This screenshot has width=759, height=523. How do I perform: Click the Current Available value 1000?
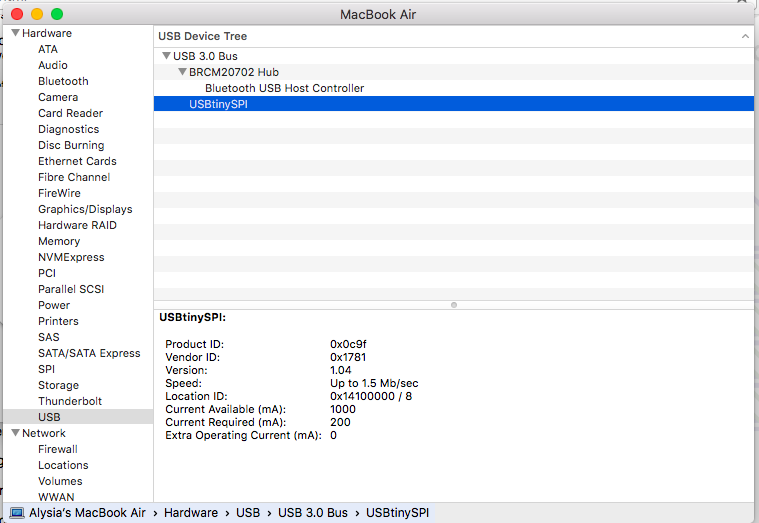[343, 409]
